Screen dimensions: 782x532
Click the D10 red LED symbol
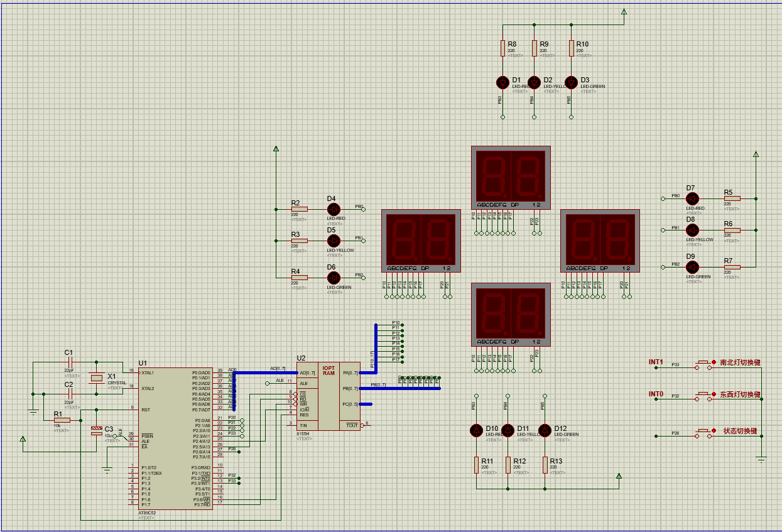(476, 430)
